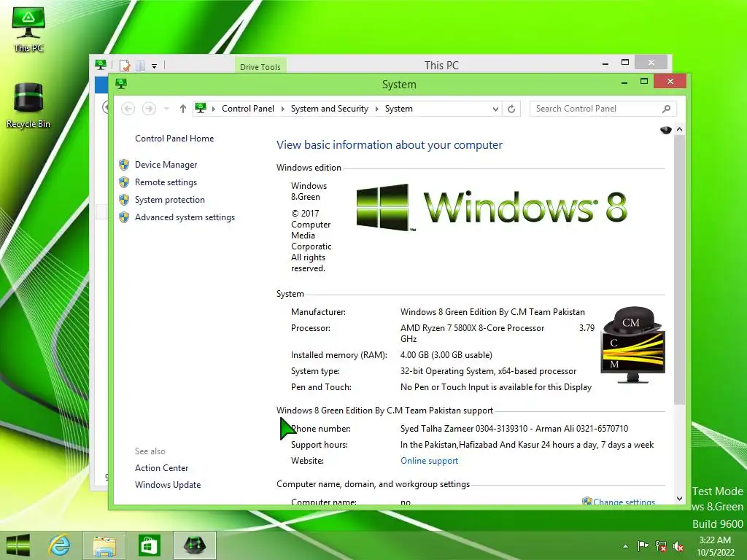Click the computer icon in address bar
Image resolution: width=747 pixels, height=560 pixels.
pos(201,108)
